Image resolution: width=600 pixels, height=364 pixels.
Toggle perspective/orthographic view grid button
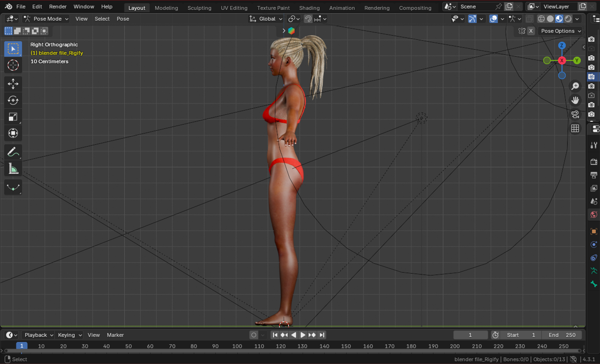[x=575, y=128]
